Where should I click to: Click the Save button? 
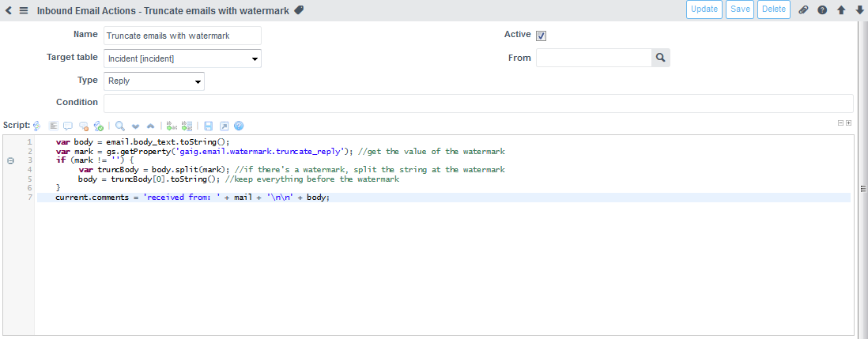coord(740,9)
